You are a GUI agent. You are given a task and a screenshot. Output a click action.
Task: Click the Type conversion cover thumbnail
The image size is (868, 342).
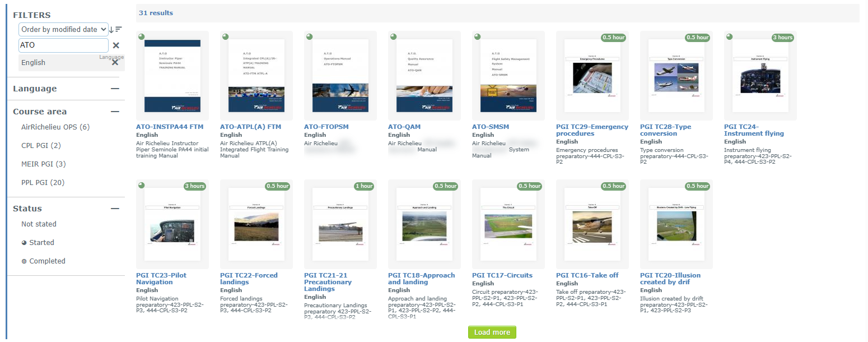pyautogui.click(x=676, y=76)
